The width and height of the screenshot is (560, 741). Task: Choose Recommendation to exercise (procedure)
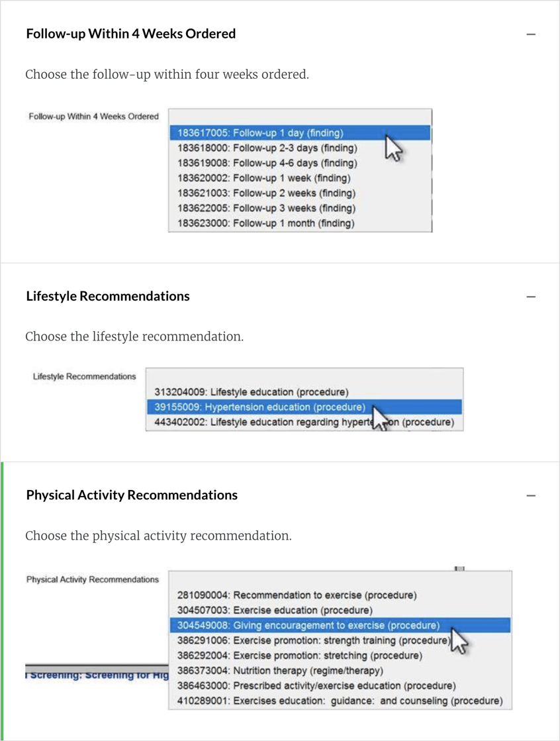[x=297, y=595]
